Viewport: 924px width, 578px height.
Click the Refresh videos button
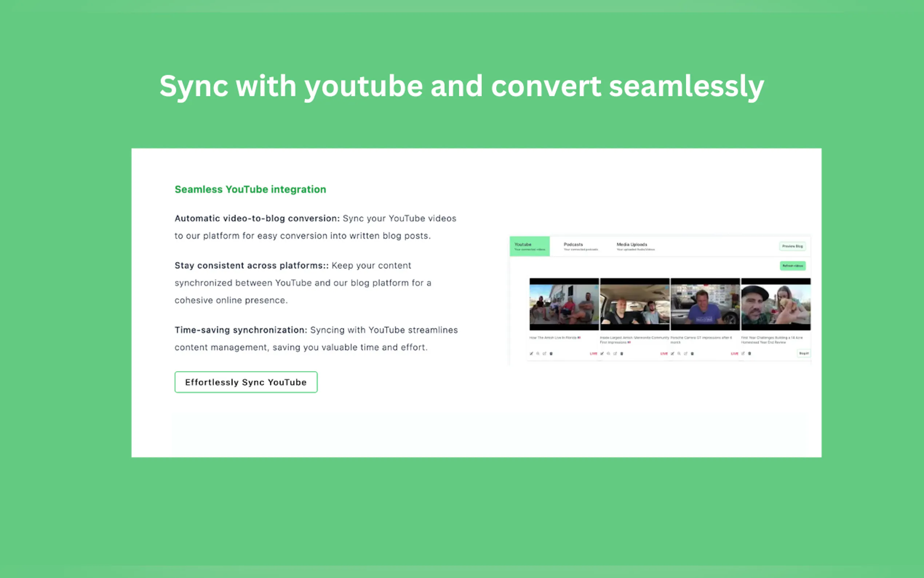click(x=793, y=266)
